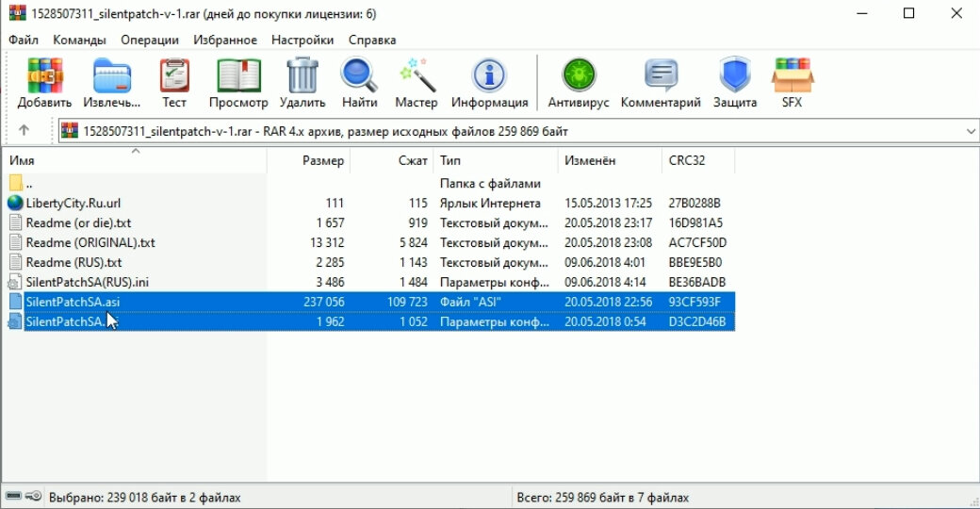This screenshot has height=509, width=980.
Task: Click the date 09.06.2018 4:14
Action: tap(605, 282)
